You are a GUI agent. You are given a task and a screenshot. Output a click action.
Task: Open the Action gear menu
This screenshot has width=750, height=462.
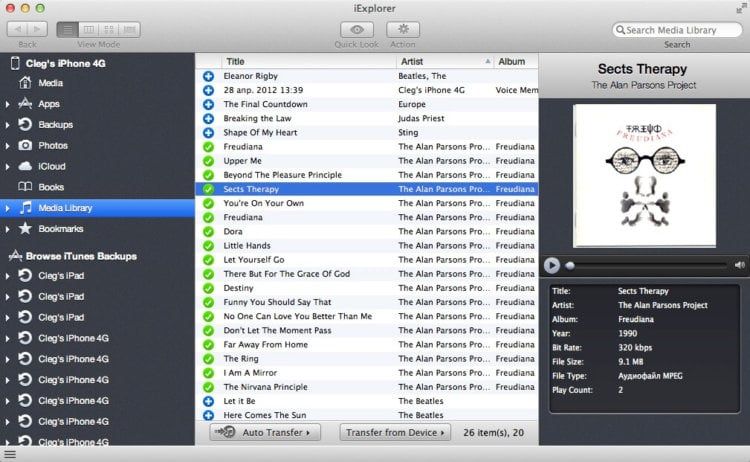click(x=403, y=29)
